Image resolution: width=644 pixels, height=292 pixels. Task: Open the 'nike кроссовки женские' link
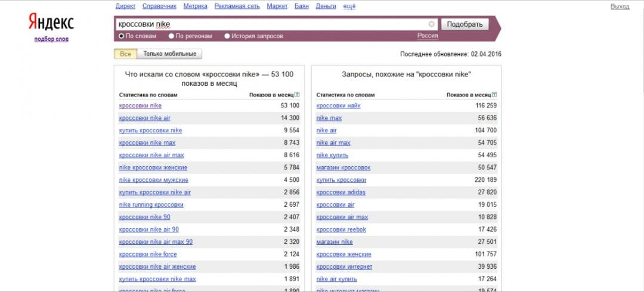[153, 167]
